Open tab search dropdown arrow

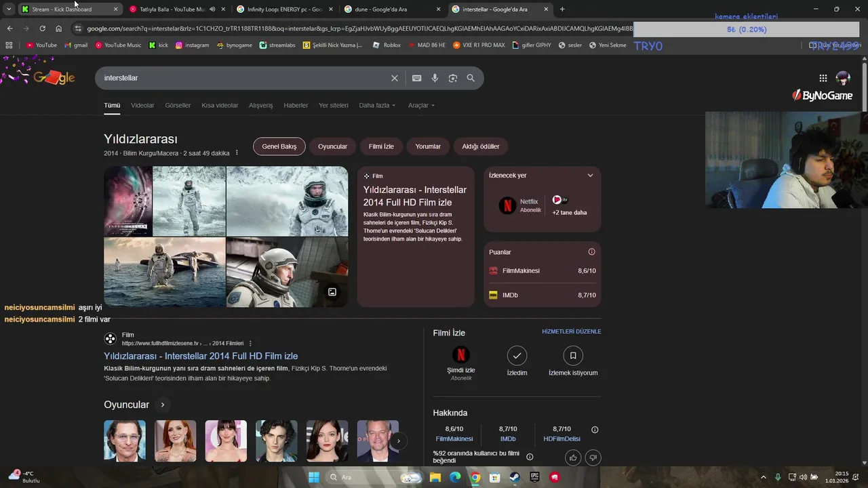point(9,9)
